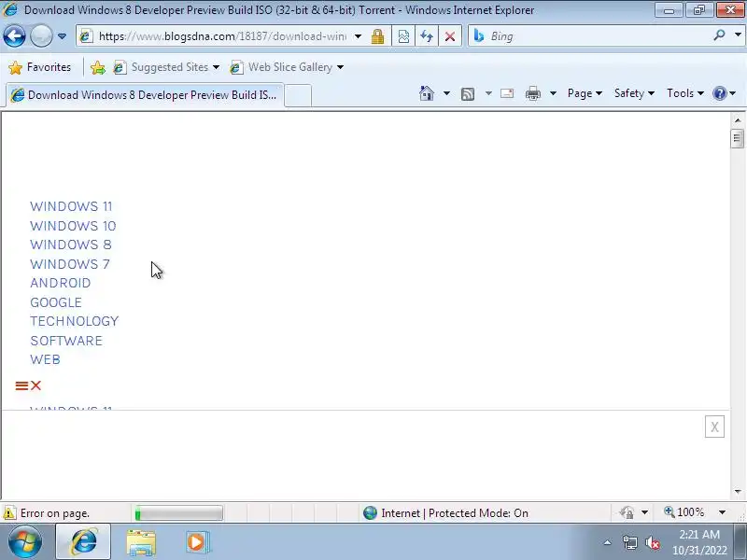Open the WINDOWS 7 link
Image resolution: width=747 pixels, height=560 pixels.
click(69, 264)
